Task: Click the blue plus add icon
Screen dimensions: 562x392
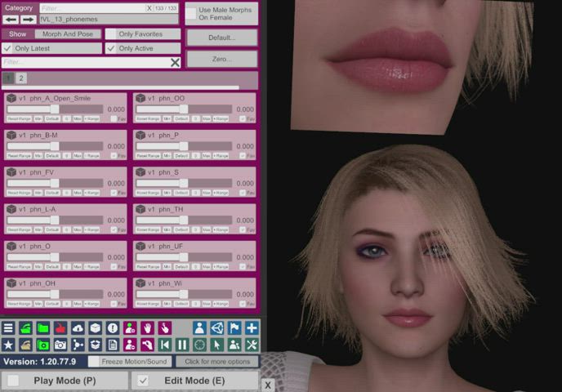Action: [252, 327]
